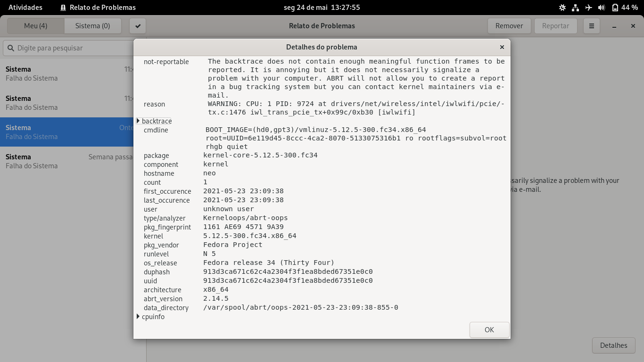Click the Remover button
Screen dimensions: 644x362
(x=509, y=26)
